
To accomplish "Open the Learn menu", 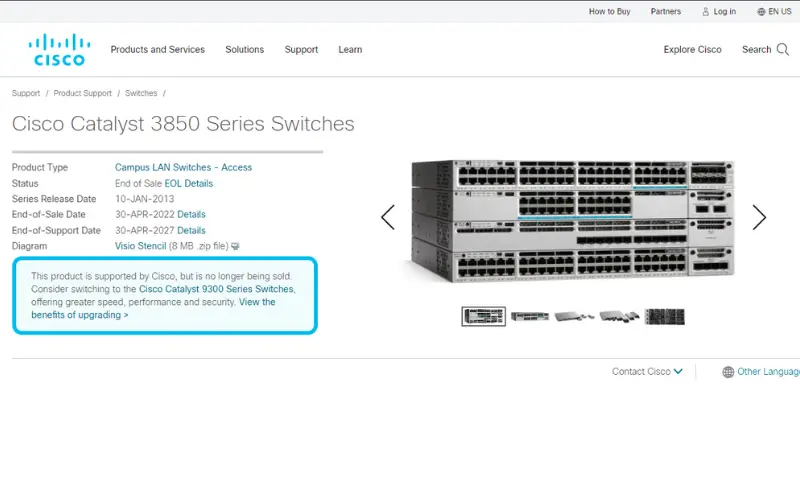I will 350,49.
